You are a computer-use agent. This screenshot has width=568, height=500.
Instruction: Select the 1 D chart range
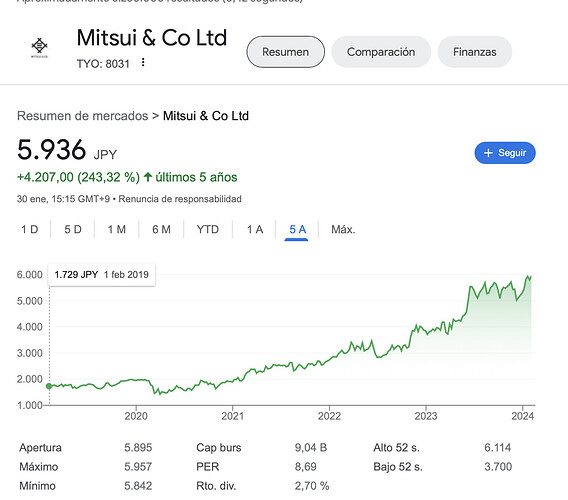30,229
